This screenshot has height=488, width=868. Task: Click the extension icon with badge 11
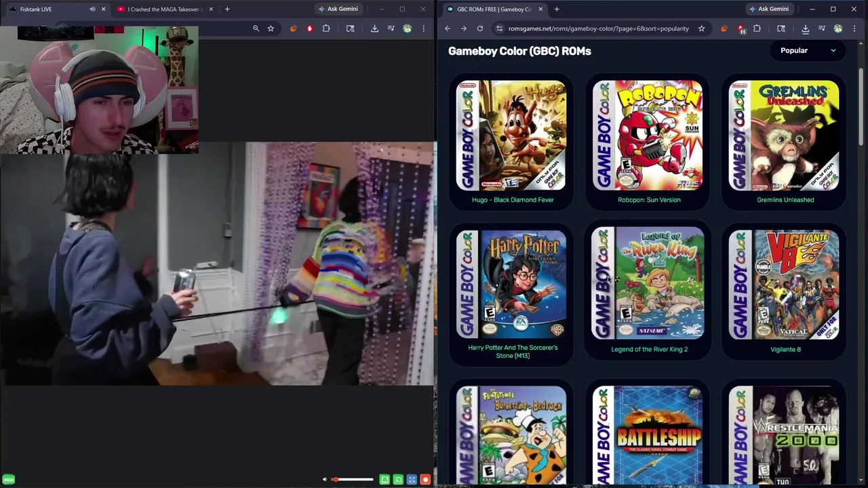(741, 28)
